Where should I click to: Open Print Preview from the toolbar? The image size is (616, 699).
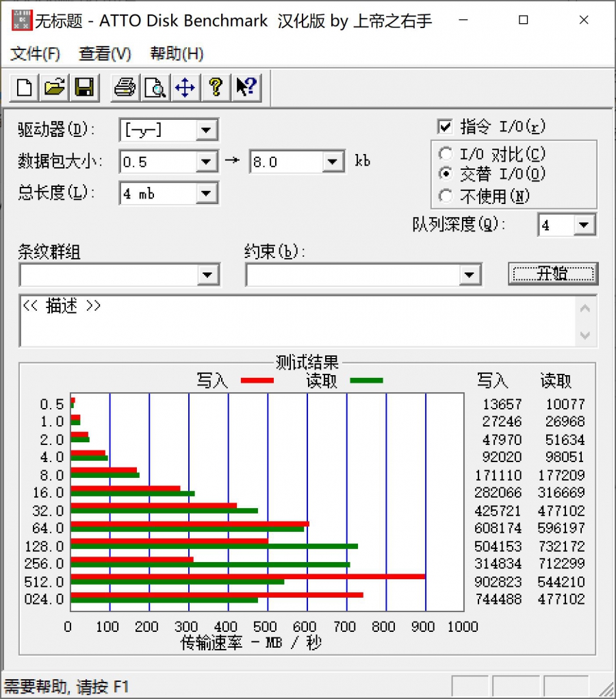pyautogui.click(x=155, y=88)
